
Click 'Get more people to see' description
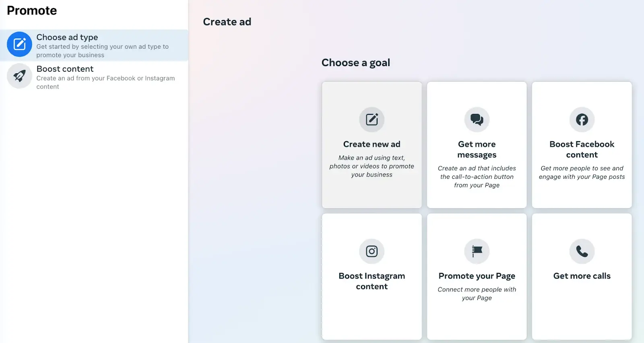tap(582, 172)
